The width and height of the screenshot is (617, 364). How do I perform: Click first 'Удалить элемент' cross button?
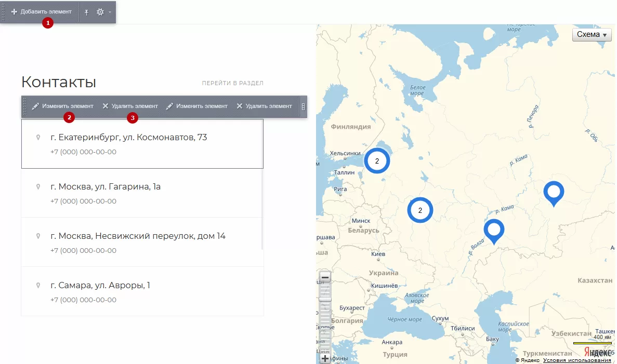click(130, 106)
